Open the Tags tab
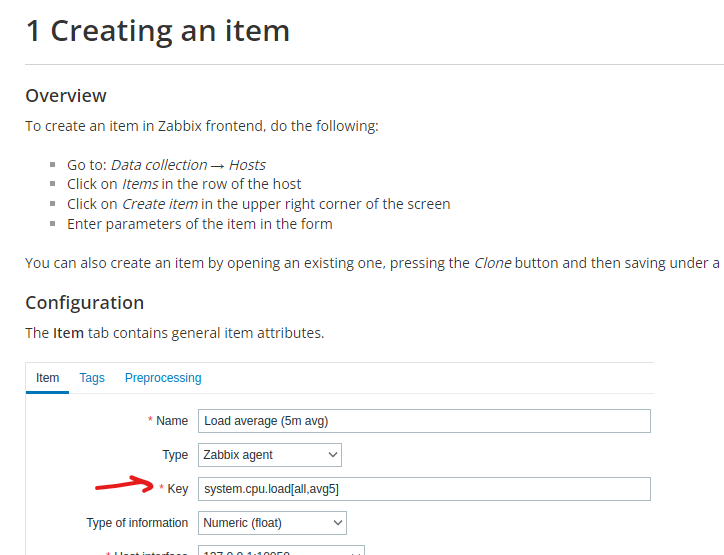 92,378
